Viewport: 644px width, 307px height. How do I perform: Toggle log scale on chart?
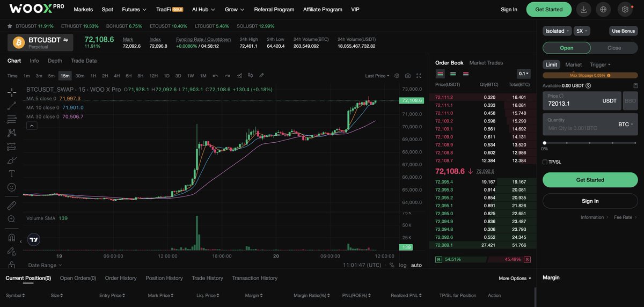coord(402,265)
